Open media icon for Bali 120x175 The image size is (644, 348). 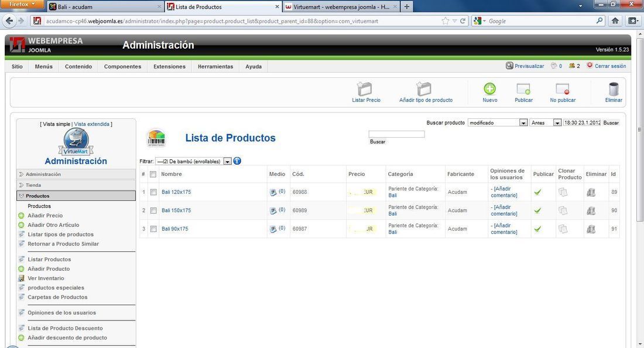tap(273, 192)
